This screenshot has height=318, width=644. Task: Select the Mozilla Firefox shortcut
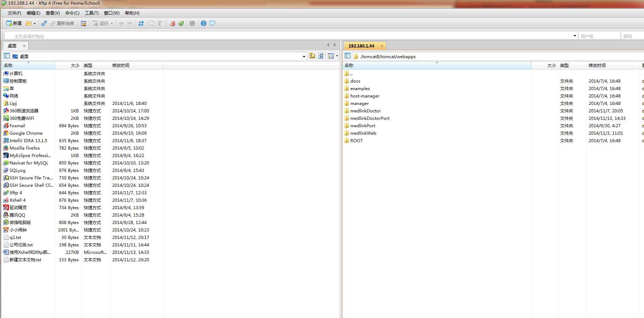click(24, 148)
